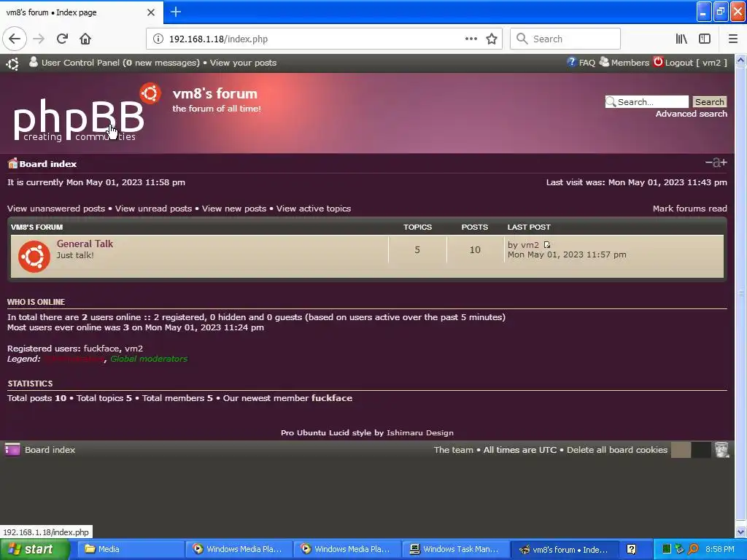747x560 pixels.
Task: Click the Ubuntu icon beside General Talk
Action: point(34,256)
